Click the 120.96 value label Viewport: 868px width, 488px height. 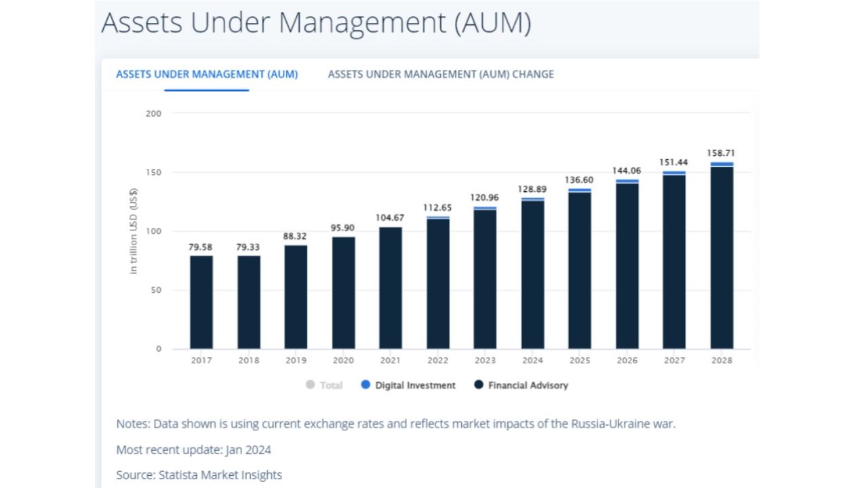coord(485,198)
